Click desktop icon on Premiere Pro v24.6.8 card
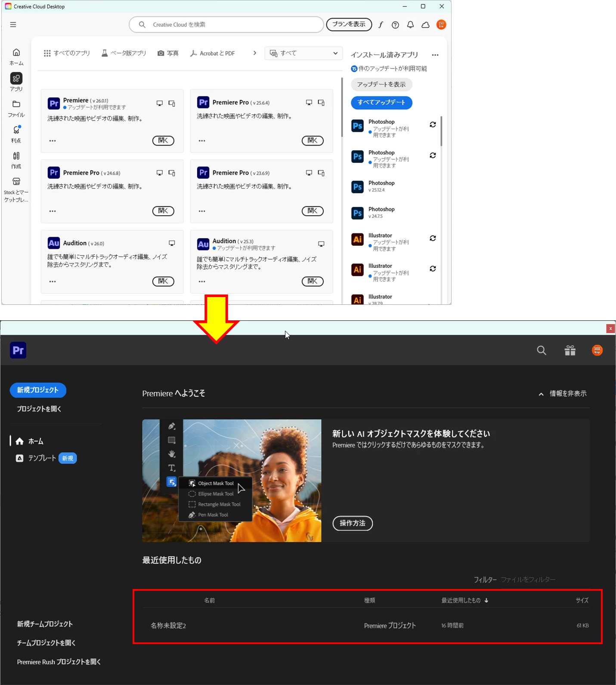The width and height of the screenshot is (616, 685). click(160, 173)
